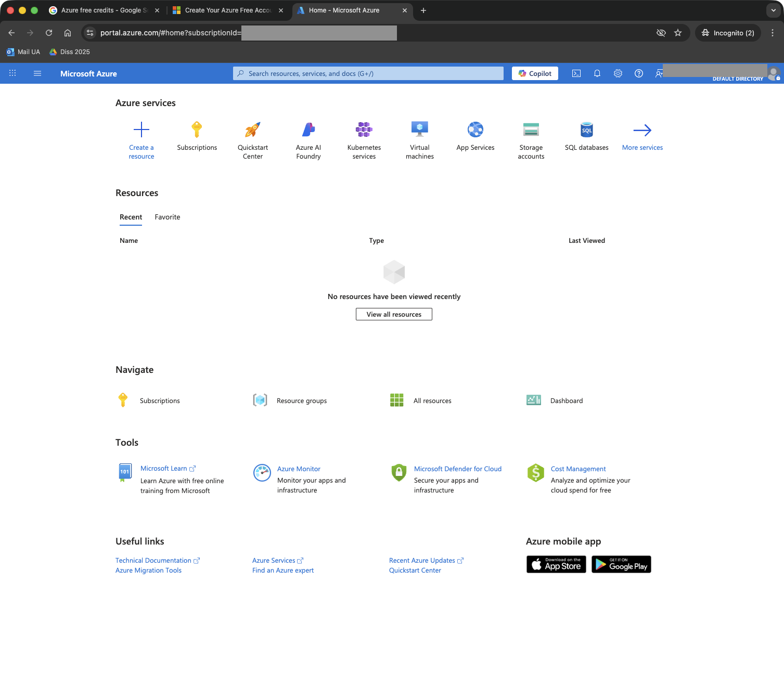784x686 pixels.
Task: Expand the browser tab search dropdown
Action: [x=774, y=10]
